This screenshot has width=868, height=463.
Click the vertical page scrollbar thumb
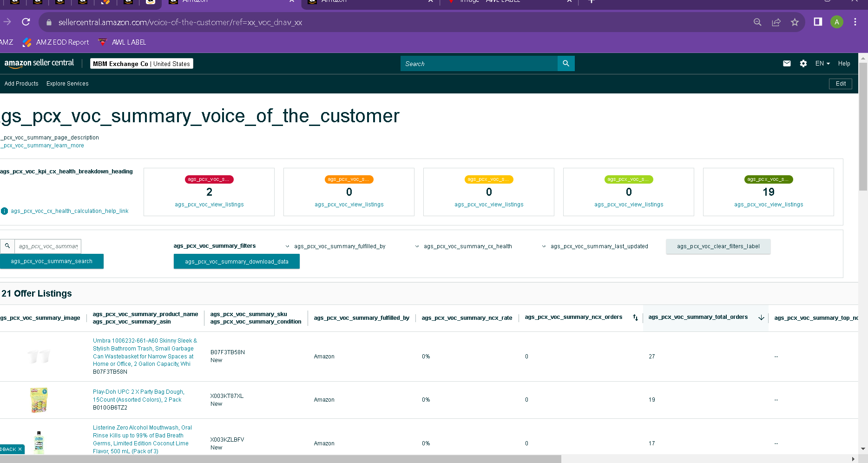tap(863, 126)
